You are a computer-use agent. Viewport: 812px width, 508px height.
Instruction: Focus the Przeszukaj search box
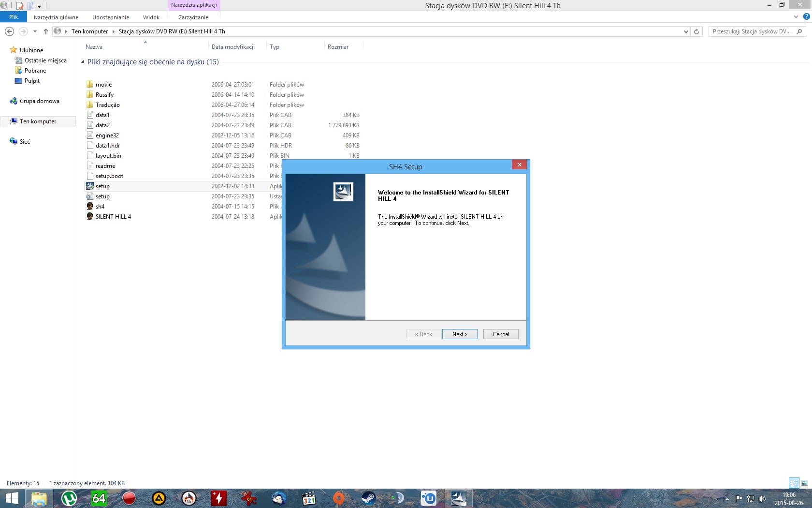click(752, 31)
